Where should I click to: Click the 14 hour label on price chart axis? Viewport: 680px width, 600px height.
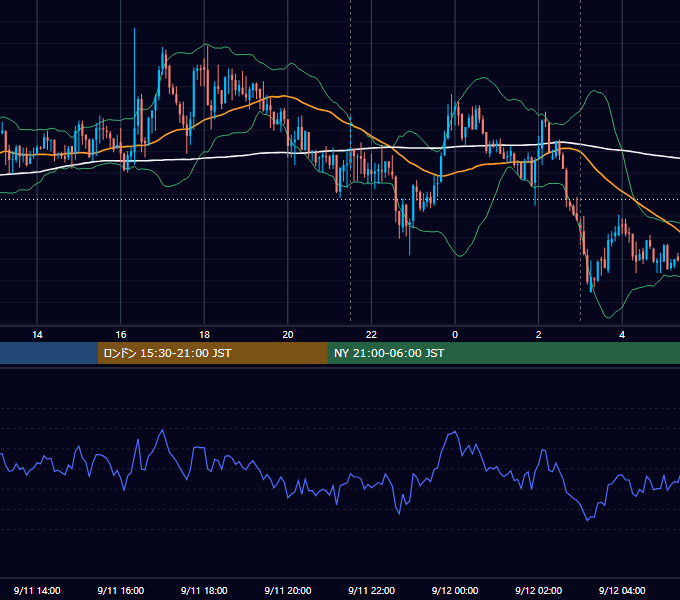37,335
